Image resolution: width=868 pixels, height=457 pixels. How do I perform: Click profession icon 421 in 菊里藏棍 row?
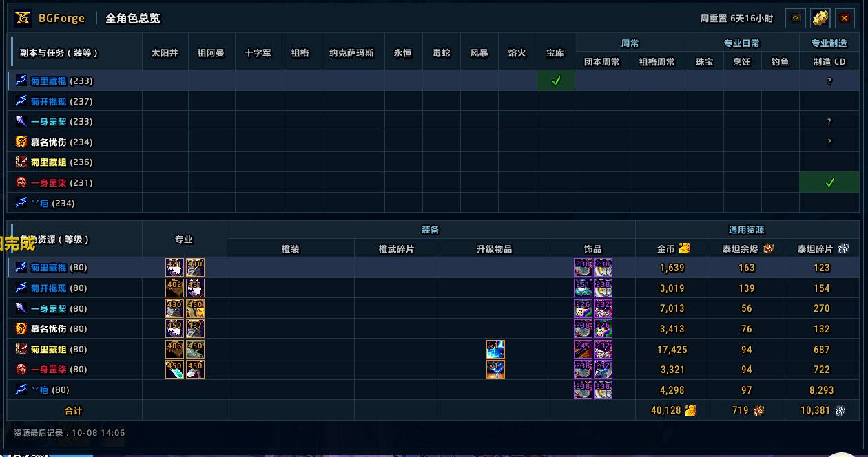[x=175, y=268]
